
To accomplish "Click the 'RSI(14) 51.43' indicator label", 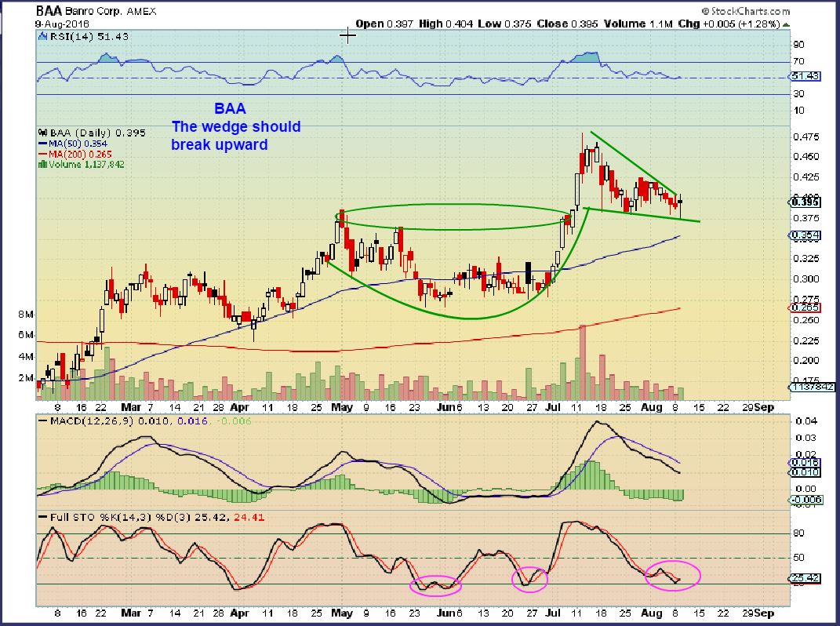I will (x=89, y=36).
